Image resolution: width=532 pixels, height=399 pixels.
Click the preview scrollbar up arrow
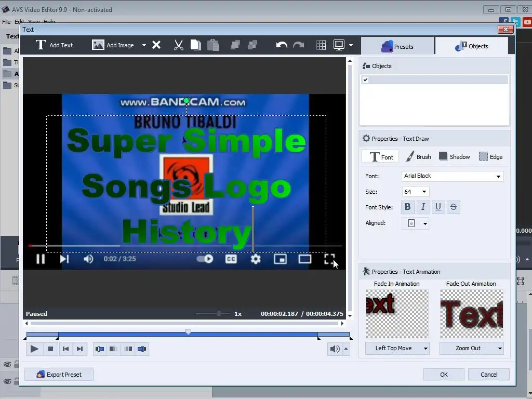tap(350, 61)
